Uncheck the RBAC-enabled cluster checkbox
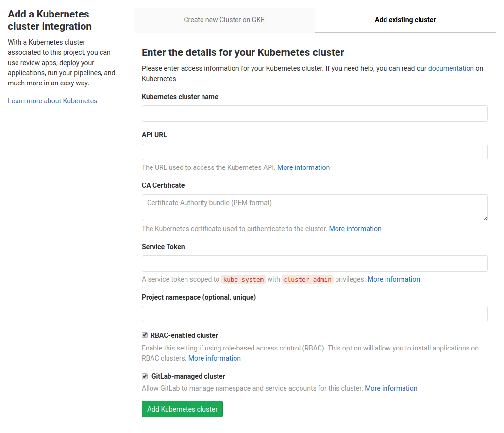The width and height of the screenshot is (504, 433). click(144, 334)
